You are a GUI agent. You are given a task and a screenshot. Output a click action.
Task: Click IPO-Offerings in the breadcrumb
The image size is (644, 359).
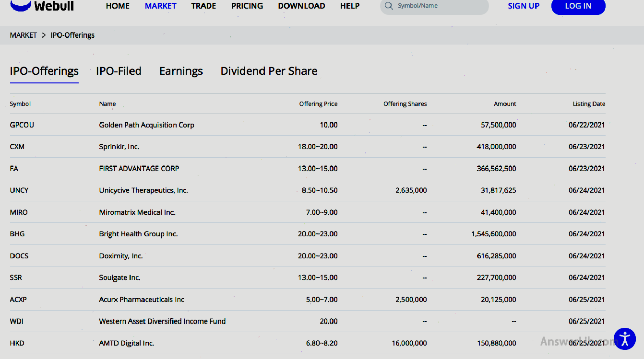click(72, 35)
